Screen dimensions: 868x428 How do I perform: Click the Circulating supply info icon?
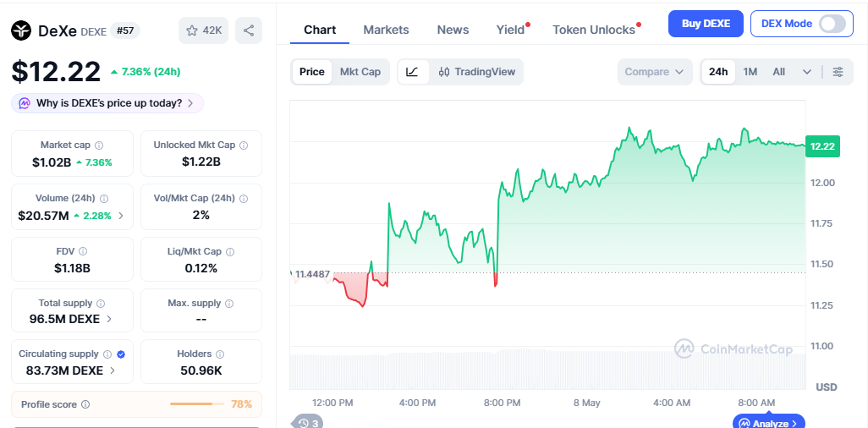[x=107, y=354]
